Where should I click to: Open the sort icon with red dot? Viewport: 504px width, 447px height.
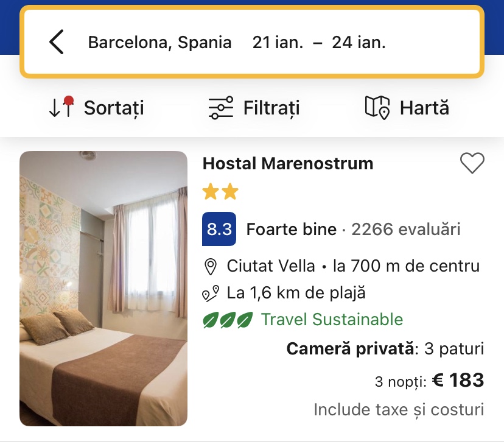(x=61, y=107)
